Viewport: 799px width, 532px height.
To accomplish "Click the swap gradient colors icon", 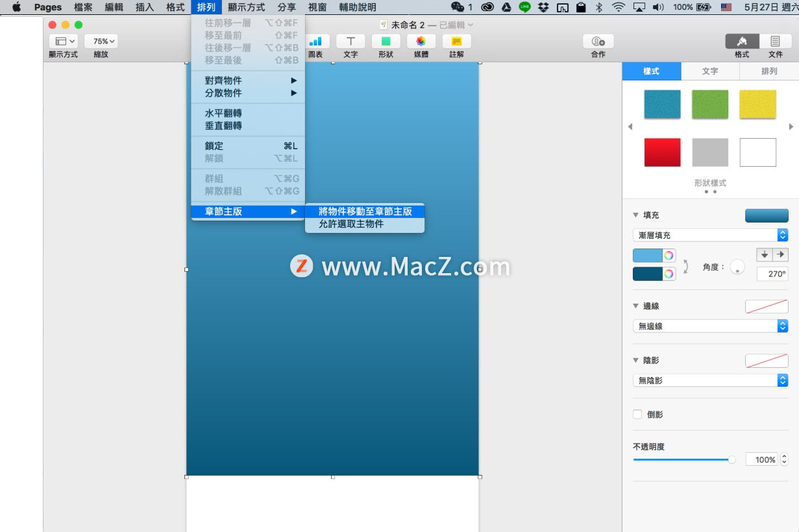I will 686,266.
